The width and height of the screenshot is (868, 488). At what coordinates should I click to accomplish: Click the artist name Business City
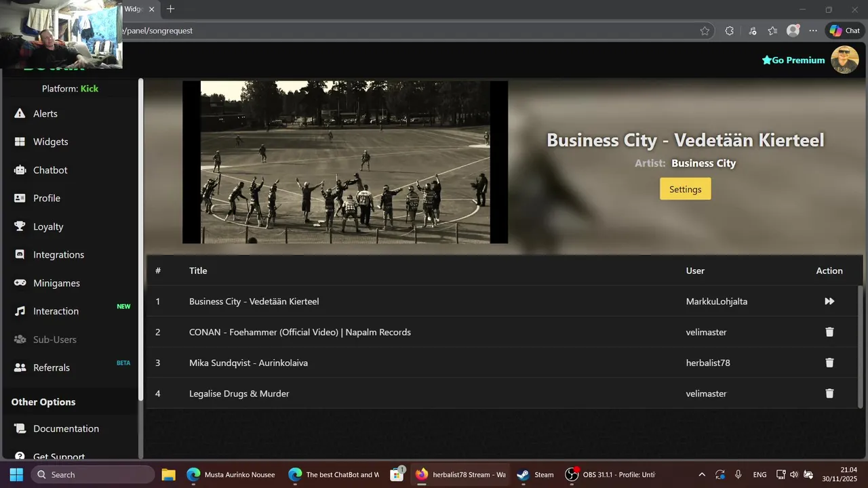pyautogui.click(x=703, y=163)
